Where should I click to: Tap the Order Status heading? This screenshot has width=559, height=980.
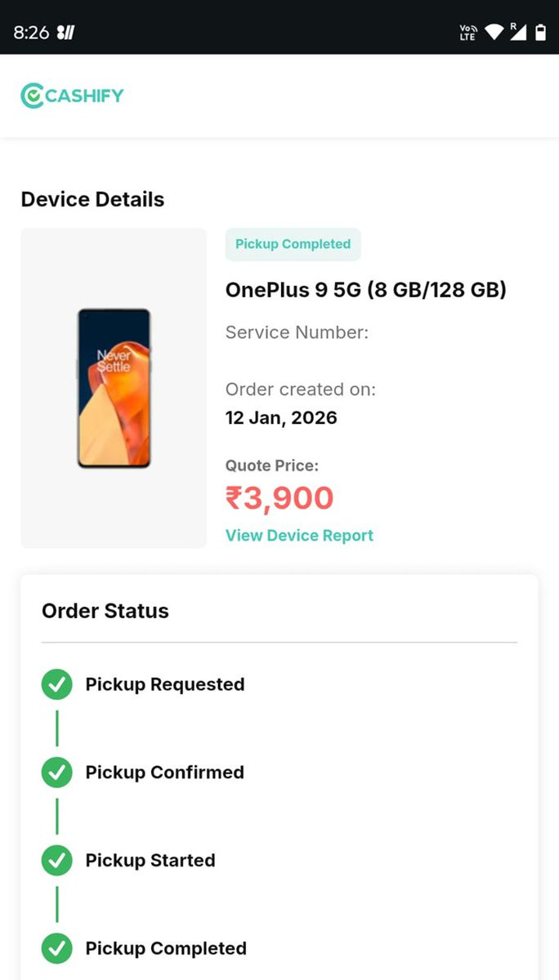(x=105, y=611)
